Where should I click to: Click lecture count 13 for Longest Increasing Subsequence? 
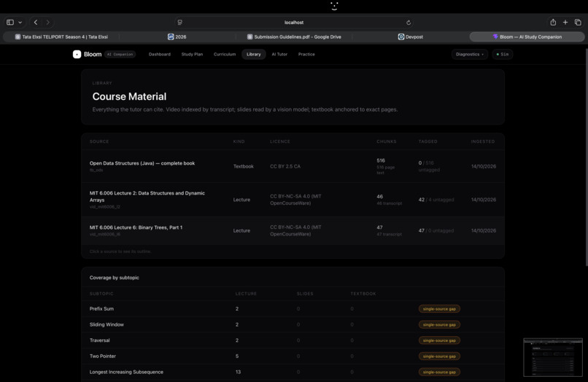tap(238, 372)
